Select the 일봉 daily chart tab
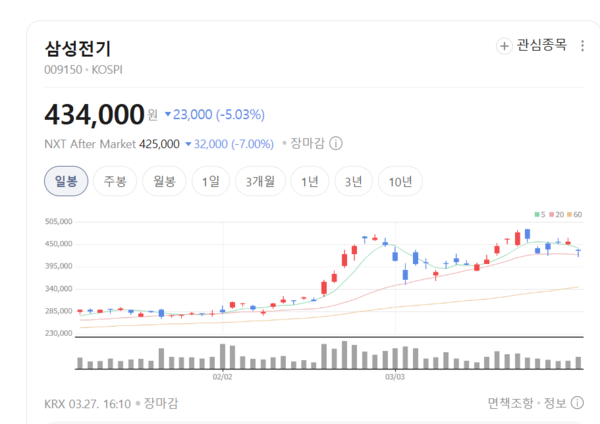Screen dimensions: 600x424 point(66,181)
